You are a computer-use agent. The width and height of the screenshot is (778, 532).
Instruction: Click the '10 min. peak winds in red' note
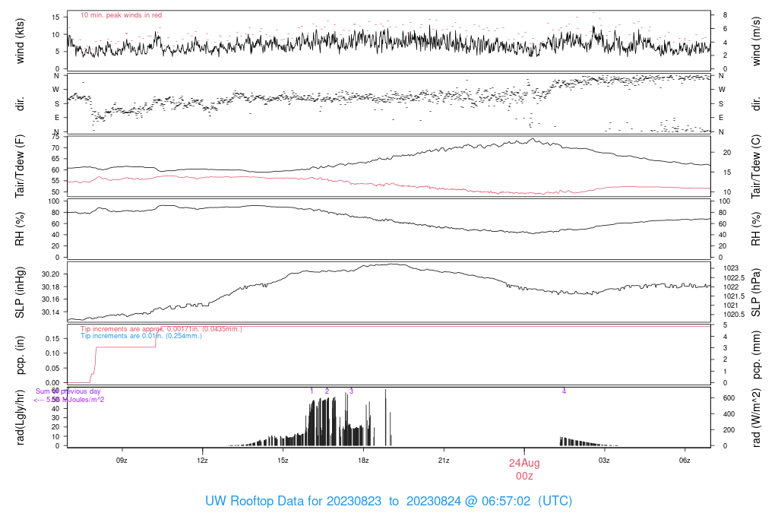[121, 15]
